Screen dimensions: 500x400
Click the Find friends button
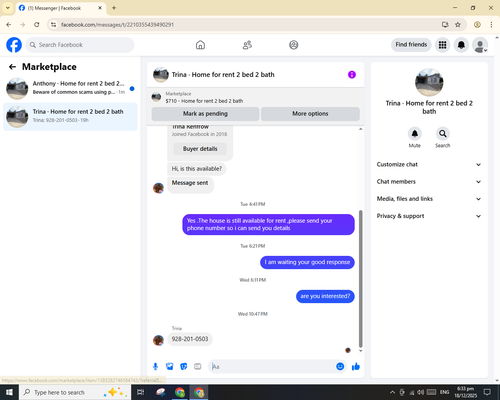(x=411, y=45)
